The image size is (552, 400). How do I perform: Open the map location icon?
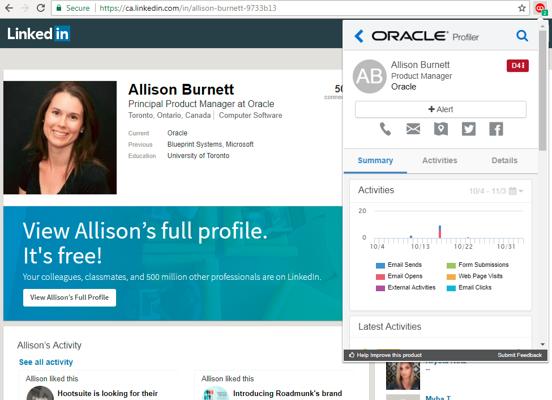point(441,129)
